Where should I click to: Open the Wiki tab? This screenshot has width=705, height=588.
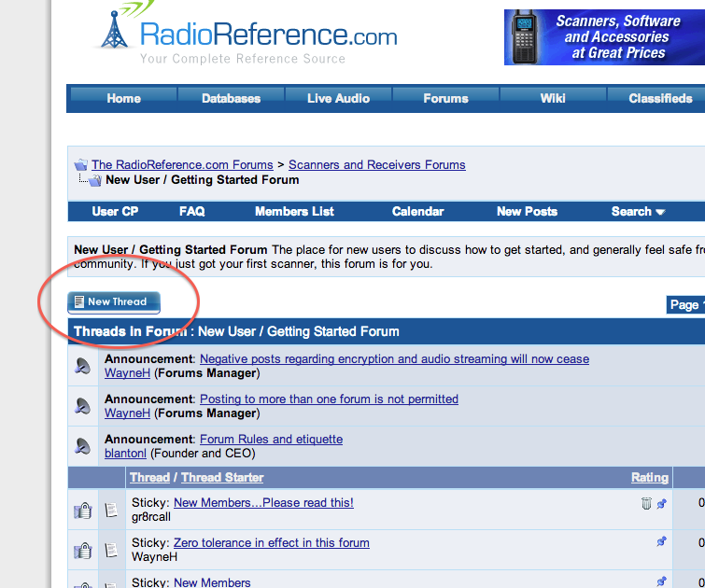point(553,98)
